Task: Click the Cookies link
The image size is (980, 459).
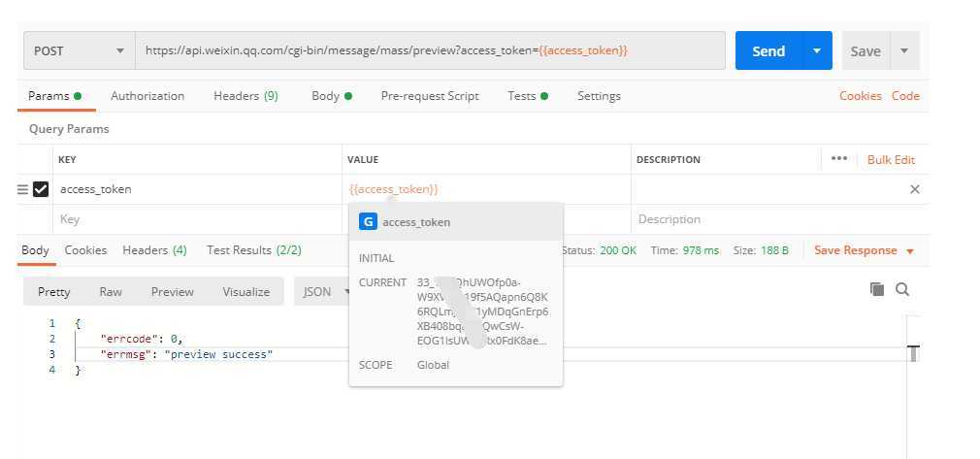Action: coord(860,96)
